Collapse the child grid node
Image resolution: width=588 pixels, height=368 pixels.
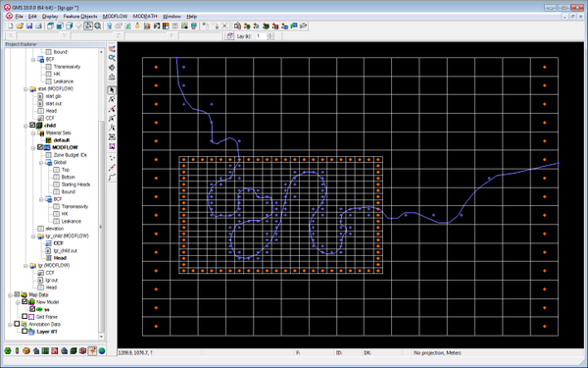(25, 126)
